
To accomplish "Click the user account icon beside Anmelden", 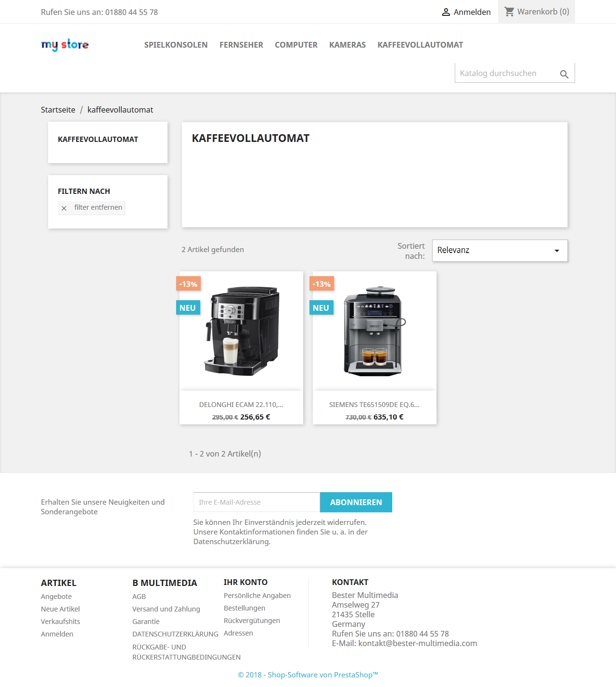I will pyautogui.click(x=446, y=12).
